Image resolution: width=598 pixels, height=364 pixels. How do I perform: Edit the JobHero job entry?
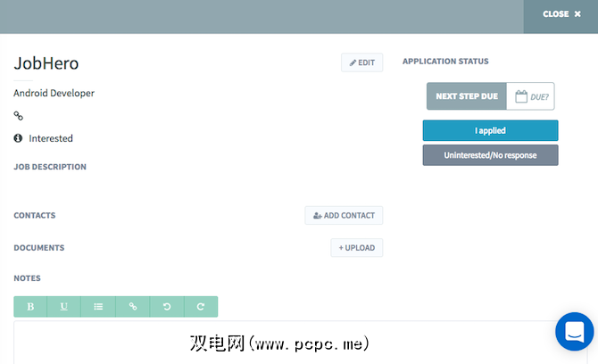point(362,62)
